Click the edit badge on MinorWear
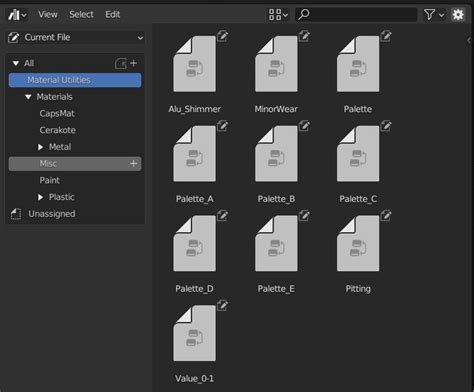Viewport: 474px width, 392px height. point(304,36)
